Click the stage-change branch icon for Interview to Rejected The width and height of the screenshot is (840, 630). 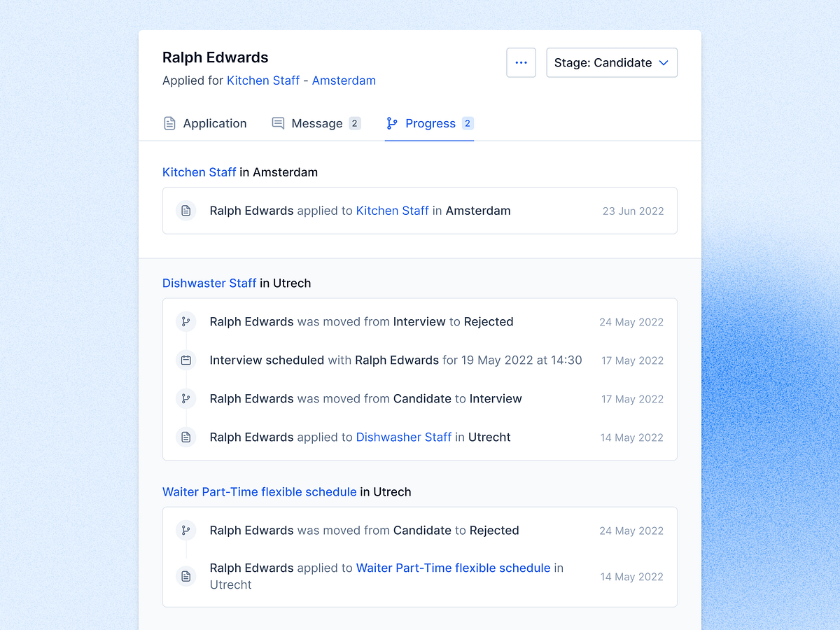point(185,321)
